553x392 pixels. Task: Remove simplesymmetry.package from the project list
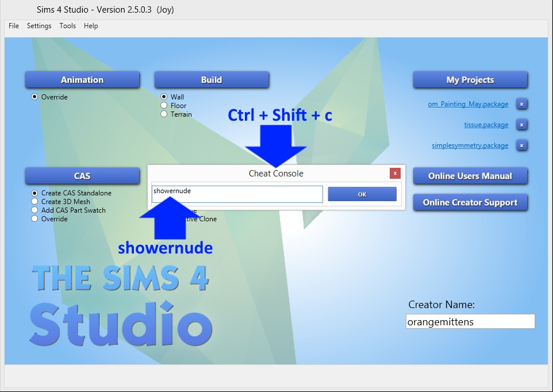pyautogui.click(x=521, y=145)
